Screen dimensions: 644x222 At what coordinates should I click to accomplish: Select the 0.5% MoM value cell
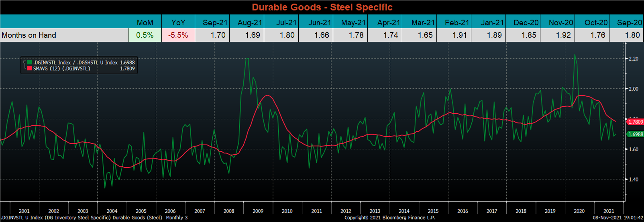145,35
